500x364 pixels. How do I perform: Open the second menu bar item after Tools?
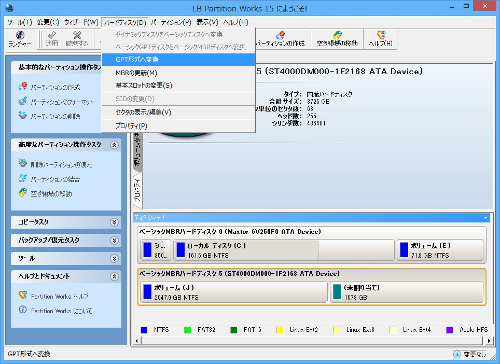pyautogui.click(x=48, y=22)
